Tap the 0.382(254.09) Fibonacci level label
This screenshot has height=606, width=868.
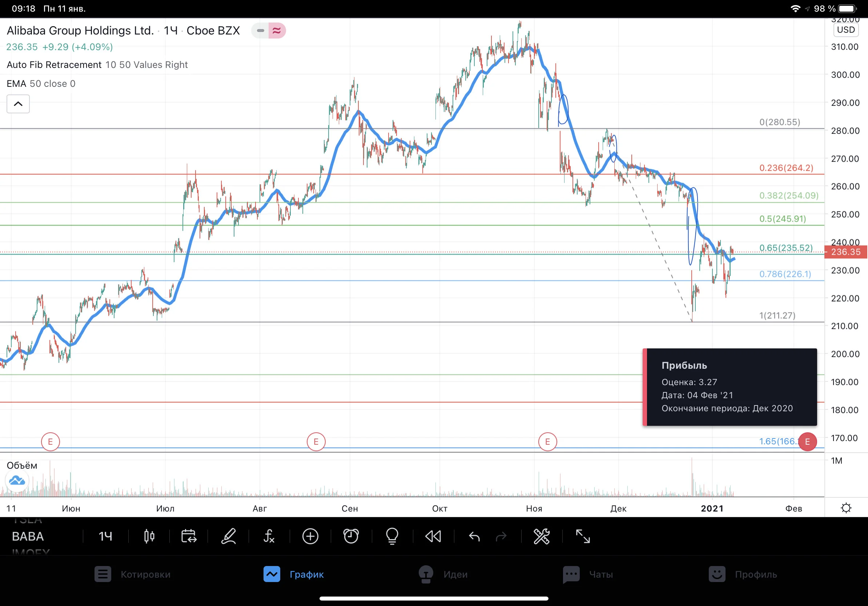click(x=789, y=195)
